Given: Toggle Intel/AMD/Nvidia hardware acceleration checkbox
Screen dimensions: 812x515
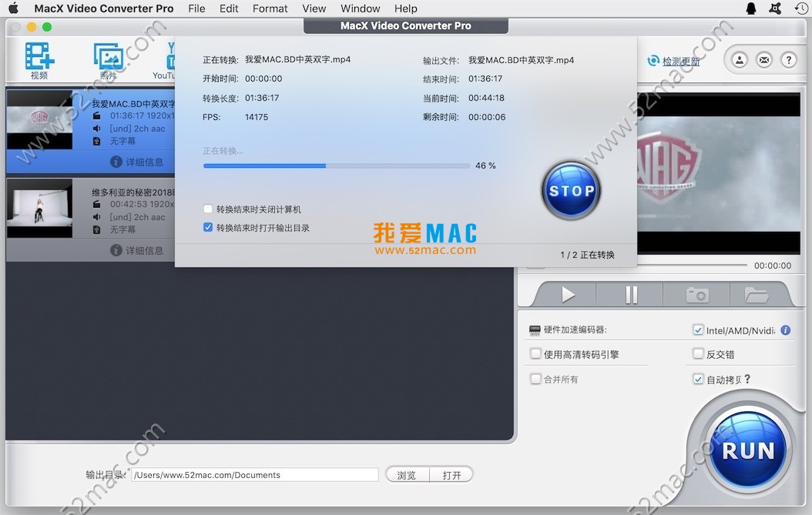Looking at the screenshot, I should (x=698, y=330).
